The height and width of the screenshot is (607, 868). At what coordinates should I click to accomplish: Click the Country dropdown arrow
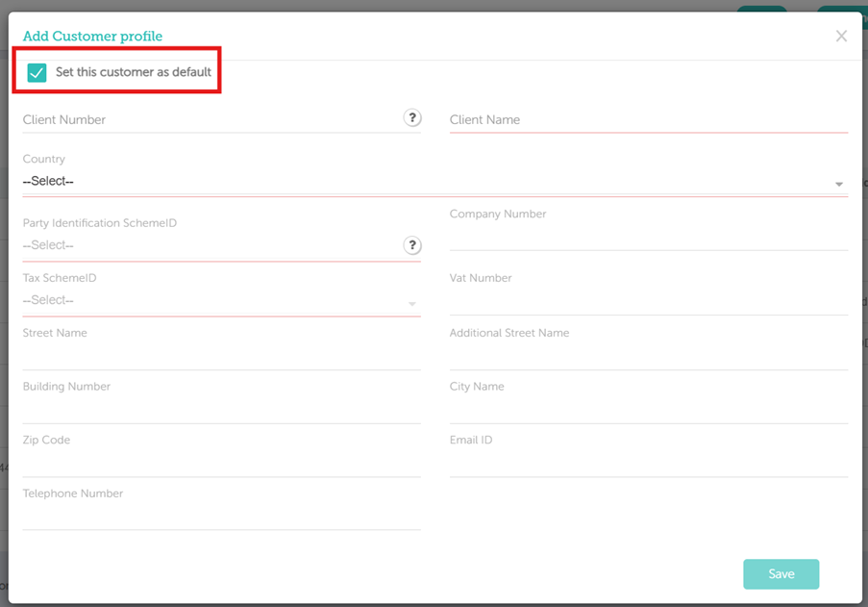(x=838, y=184)
